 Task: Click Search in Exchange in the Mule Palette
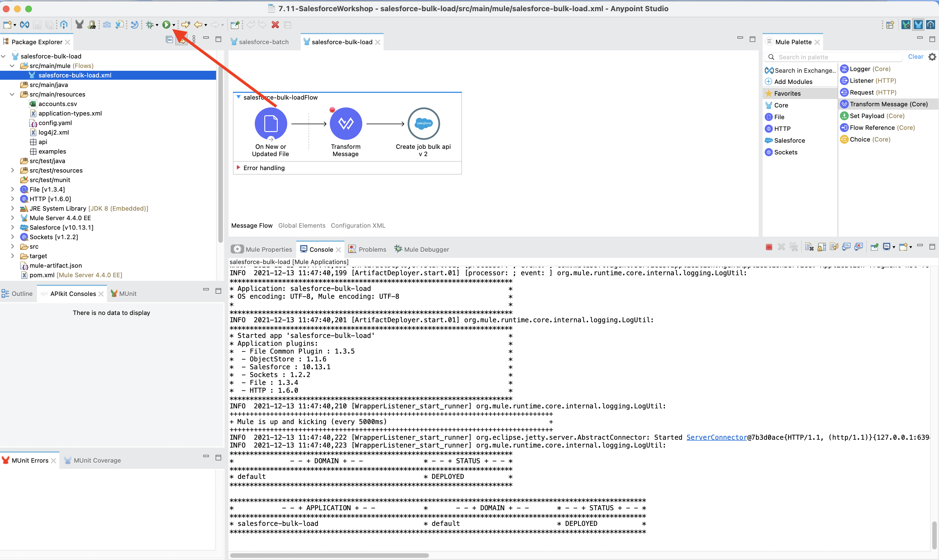click(800, 70)
